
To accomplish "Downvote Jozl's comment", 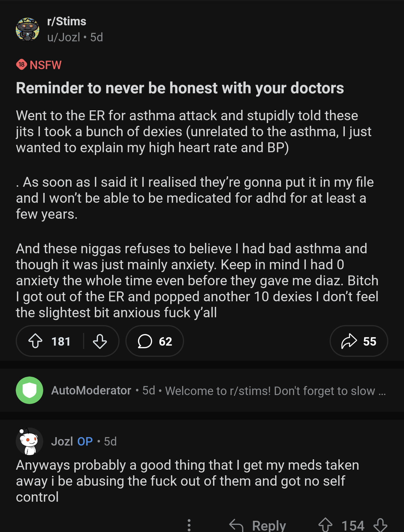I will click(x=380, y=524).
